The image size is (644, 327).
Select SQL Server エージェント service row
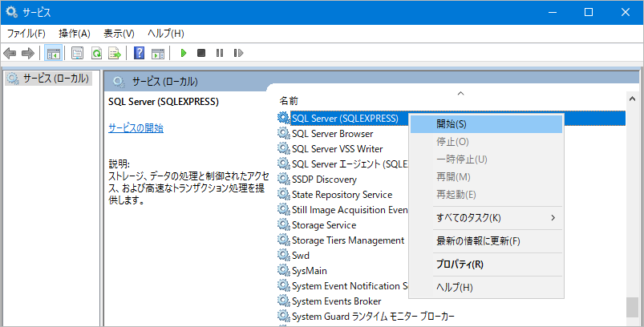(x=350, y=164)
